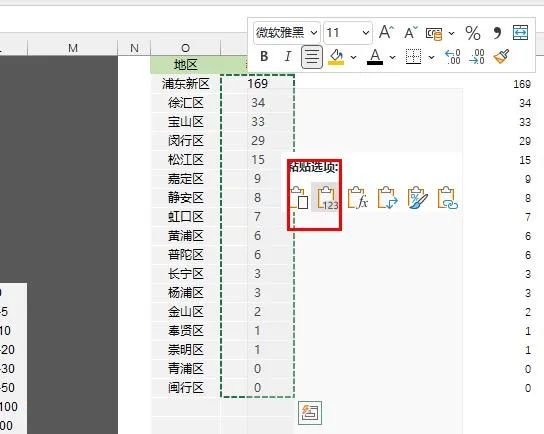This screenshot has height=434, width=544.
Task: Click the 闽行区 cell in last row
Action: coord(186,388)
